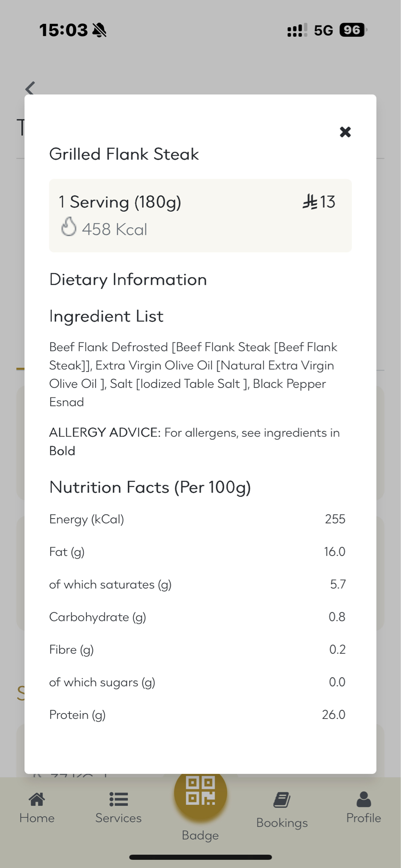The image size is (401, 868).
Task: Tap the calorie flame icon
Action: [69, 227]
